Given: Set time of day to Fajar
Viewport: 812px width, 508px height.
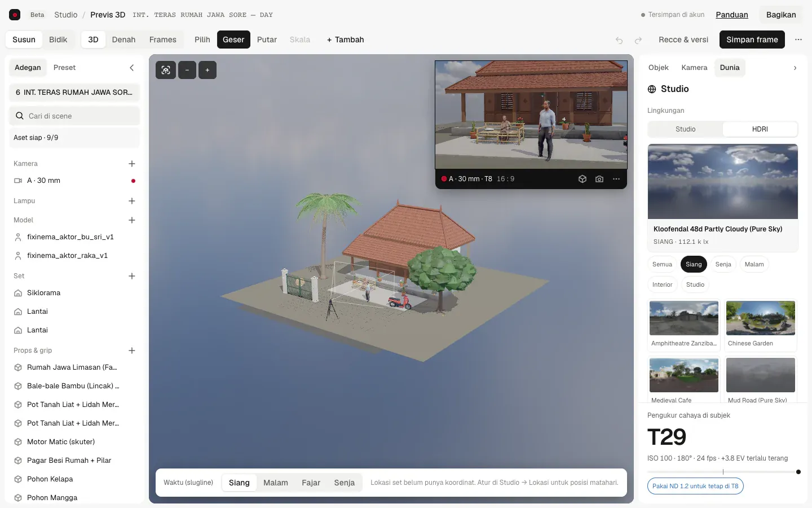Looking at the screenshot, I should tap(311, 483).
